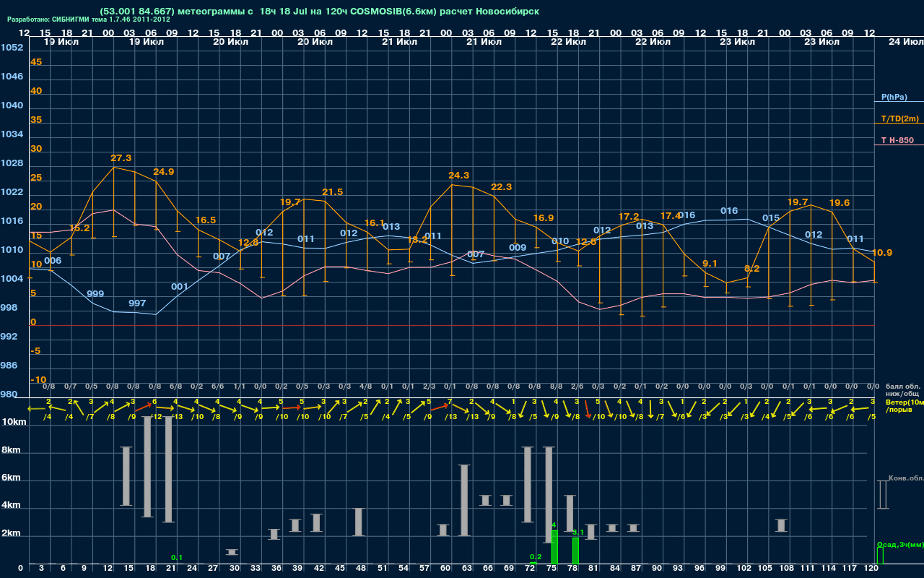Click the 8km altitude axis label

[11, 450]
